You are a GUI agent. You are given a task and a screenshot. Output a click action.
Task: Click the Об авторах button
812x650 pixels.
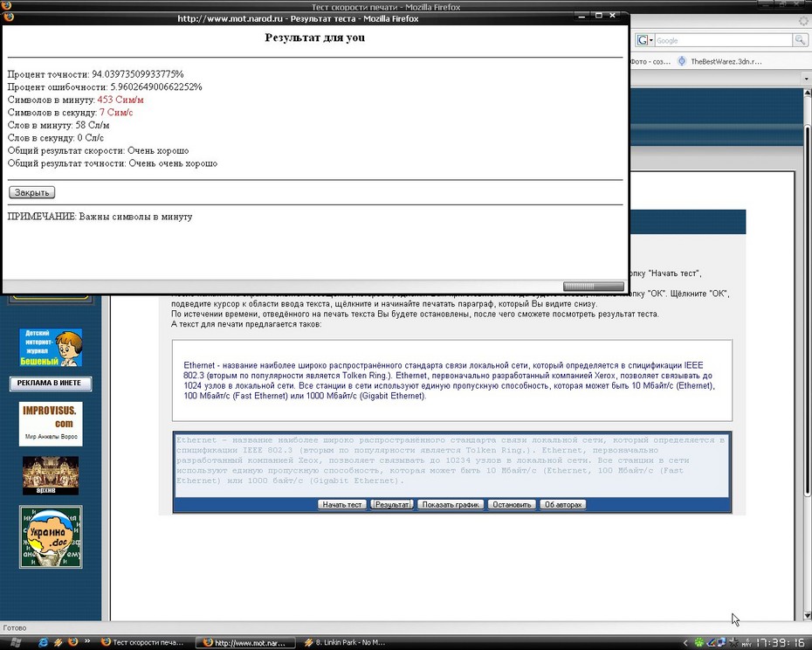tap(563, 504)
